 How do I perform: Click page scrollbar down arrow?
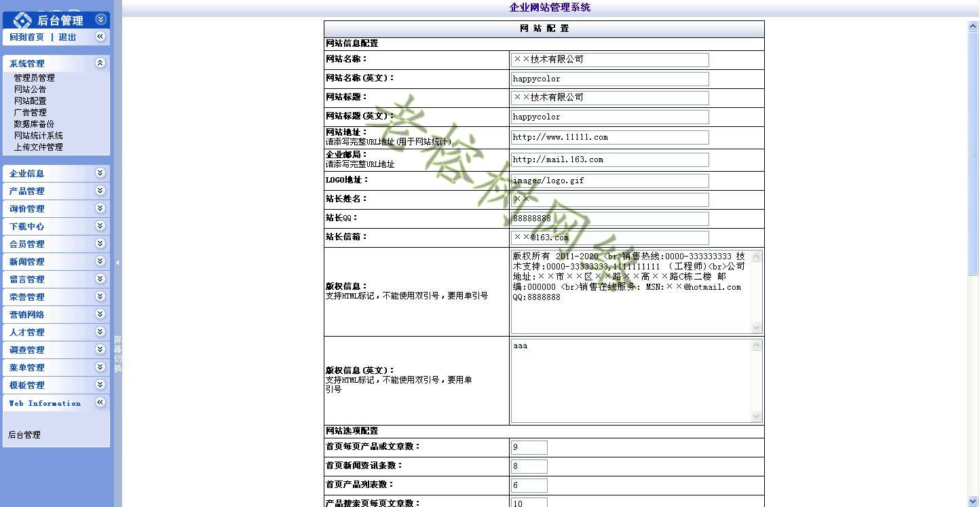[x=973, y=501]
